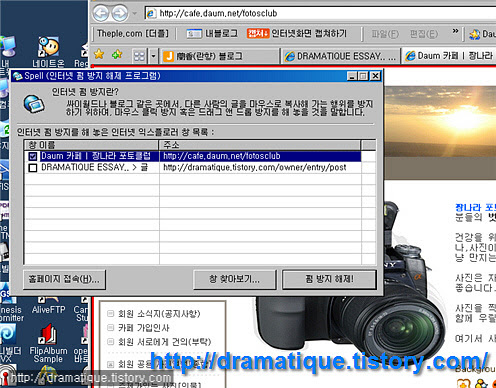
Task: Click the browser Forward arrow button
Action: coord(120,13)
